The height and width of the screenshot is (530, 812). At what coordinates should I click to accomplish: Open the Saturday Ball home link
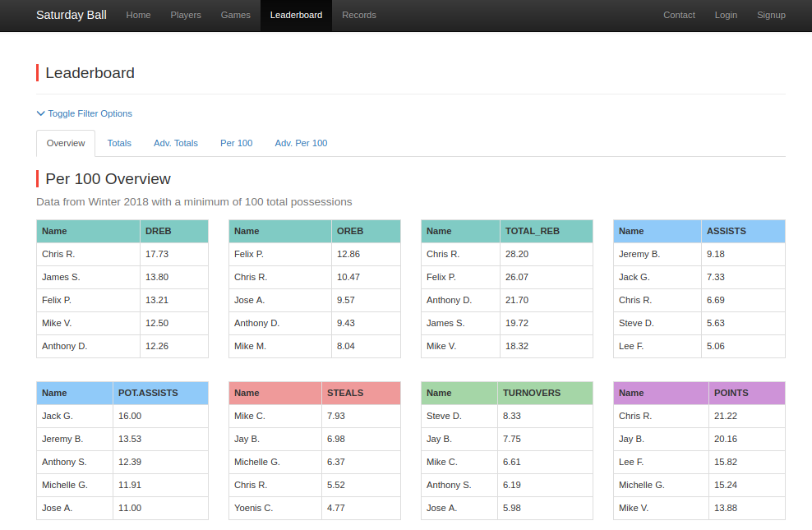tap(71, 15)
